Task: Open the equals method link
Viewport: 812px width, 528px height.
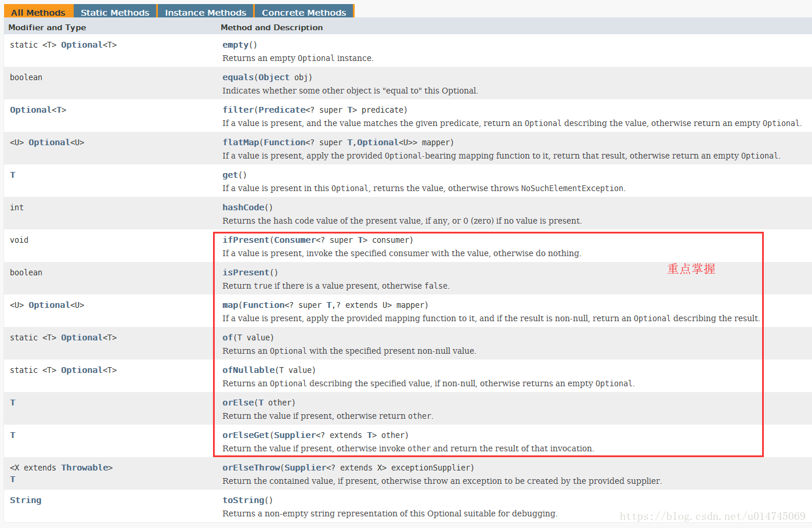Action: tap(238, 77)
